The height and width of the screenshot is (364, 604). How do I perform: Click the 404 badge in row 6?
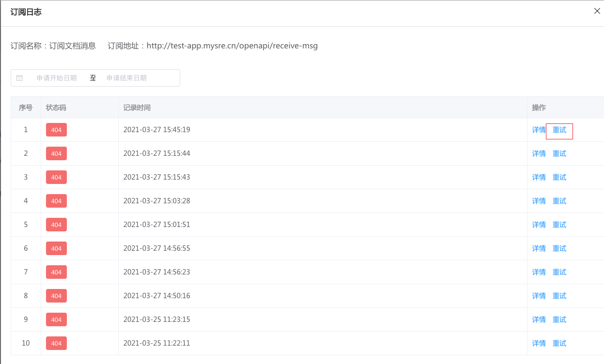[56, 248]
